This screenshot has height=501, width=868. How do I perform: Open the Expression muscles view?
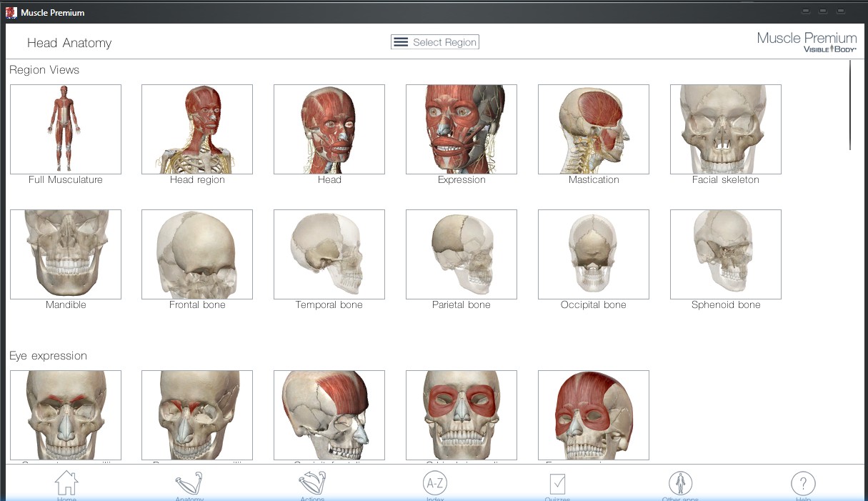(x=462, y=129)
